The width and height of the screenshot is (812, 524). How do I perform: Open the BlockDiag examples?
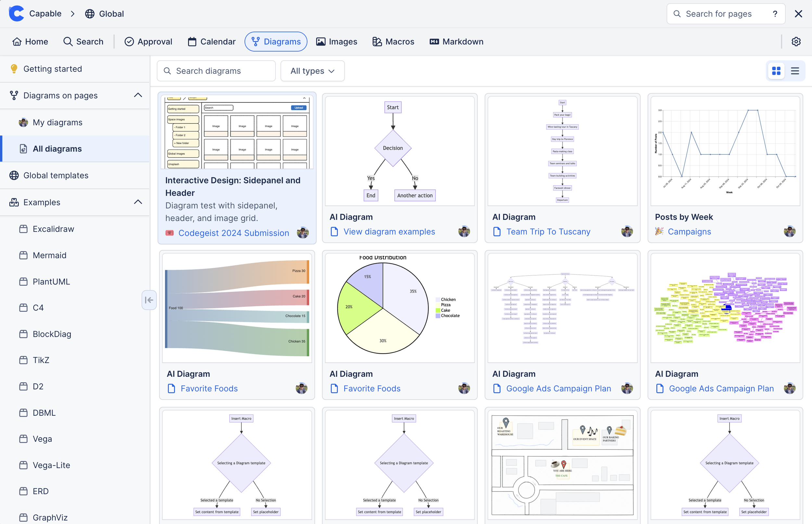pos(75,334)
